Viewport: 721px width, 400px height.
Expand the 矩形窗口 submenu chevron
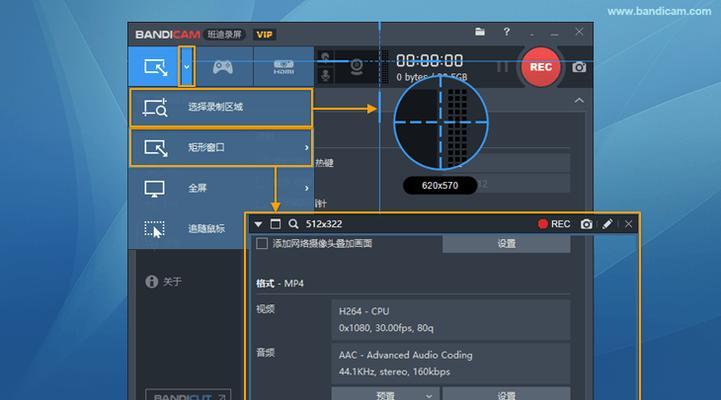(306, 148)
